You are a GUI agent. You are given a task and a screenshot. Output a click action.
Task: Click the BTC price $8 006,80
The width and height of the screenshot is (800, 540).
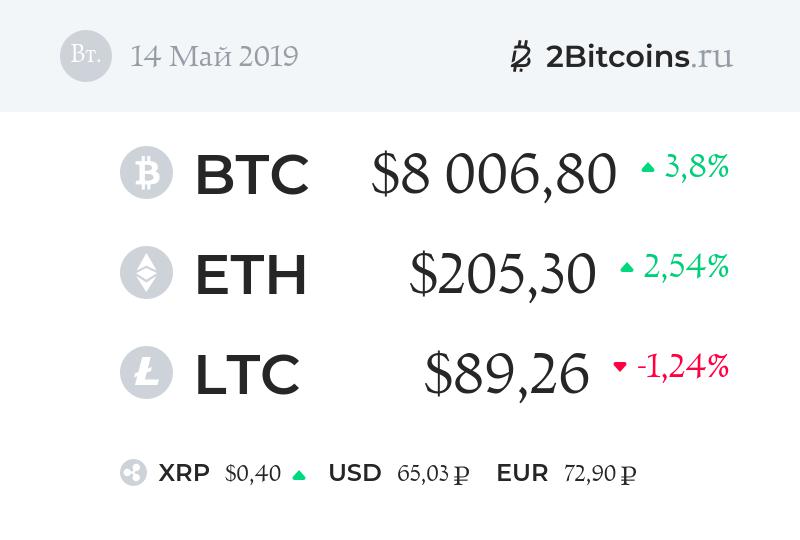point(494,174)
